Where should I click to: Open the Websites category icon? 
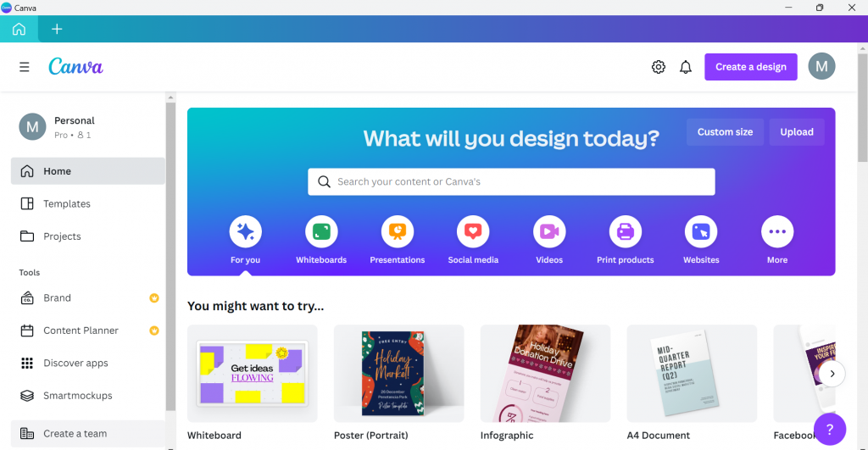click(x=701, y=231)
